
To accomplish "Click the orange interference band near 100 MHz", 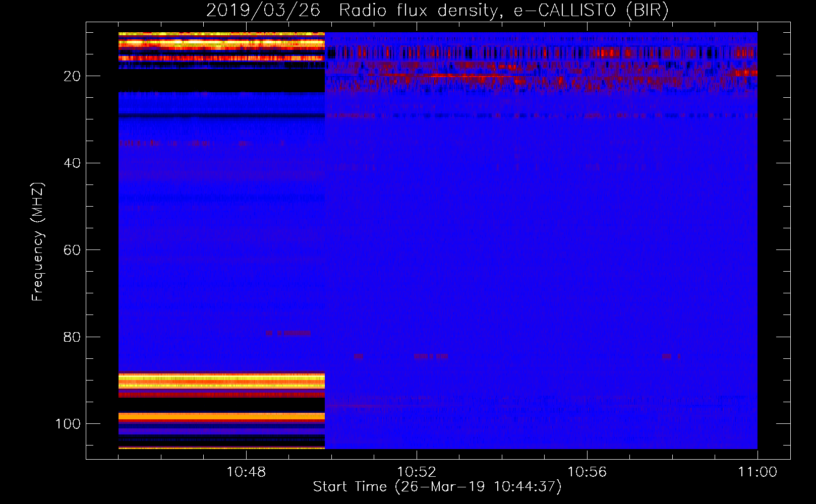I will [x=221, y=417].
